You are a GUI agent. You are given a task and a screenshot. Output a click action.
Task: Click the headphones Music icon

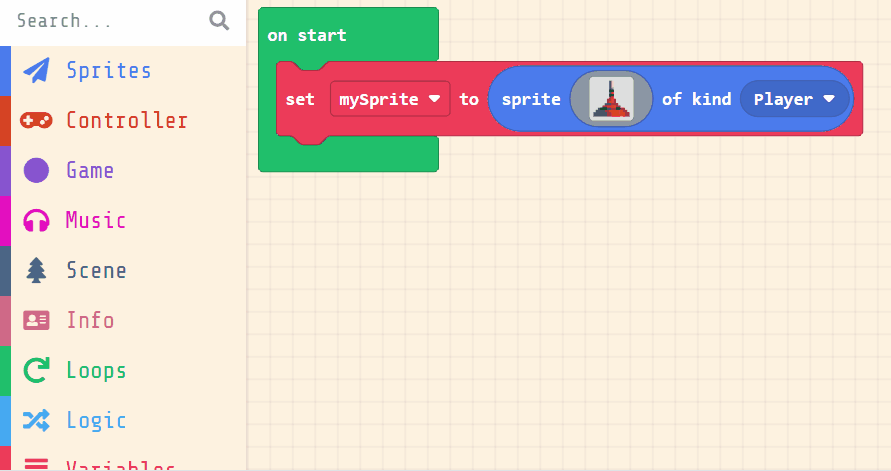pyautogui.click(x=37, y=221)
